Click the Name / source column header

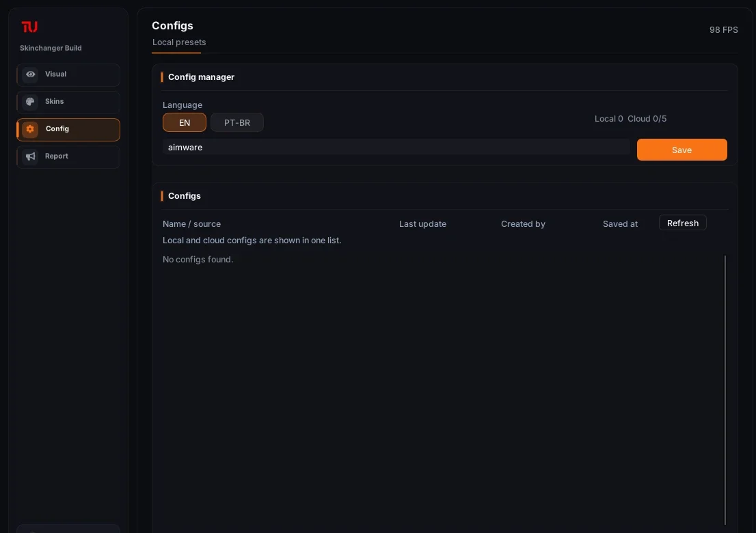(x=191, y=223)
